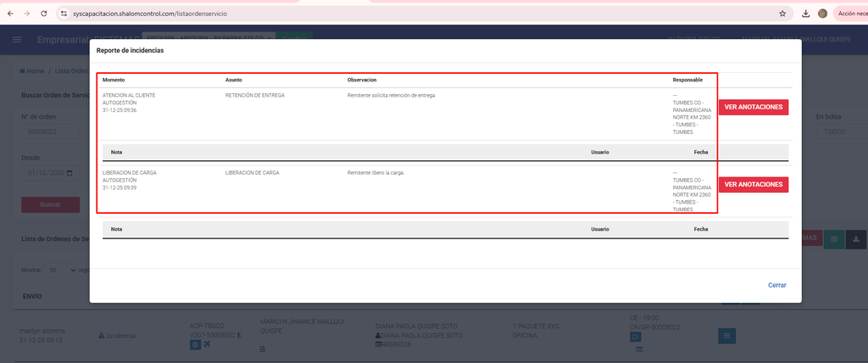Viewport: 868px width, 363px height.
Task: Open VER ANOTACIONES for Liberacion de Carga
Action: click(753, 184)
